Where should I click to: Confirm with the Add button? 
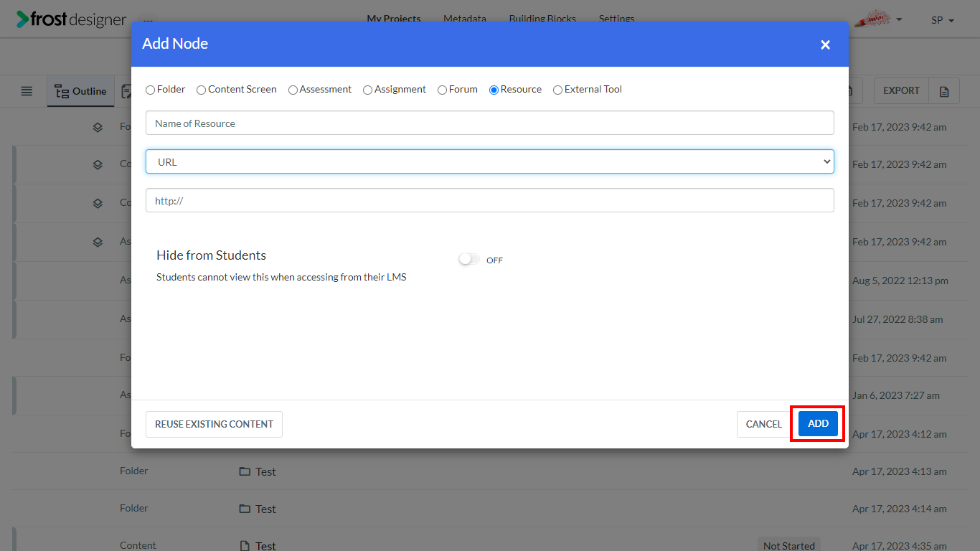pos(818,424)
